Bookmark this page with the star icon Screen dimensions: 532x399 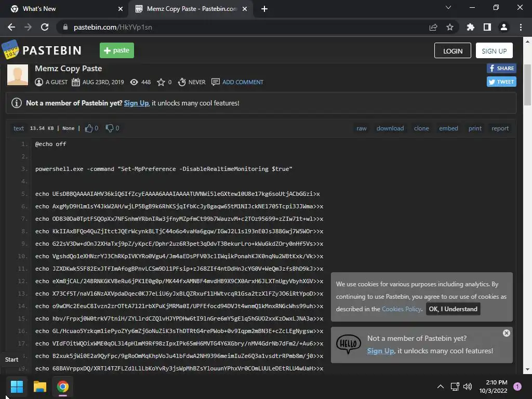tap(450, 27)
